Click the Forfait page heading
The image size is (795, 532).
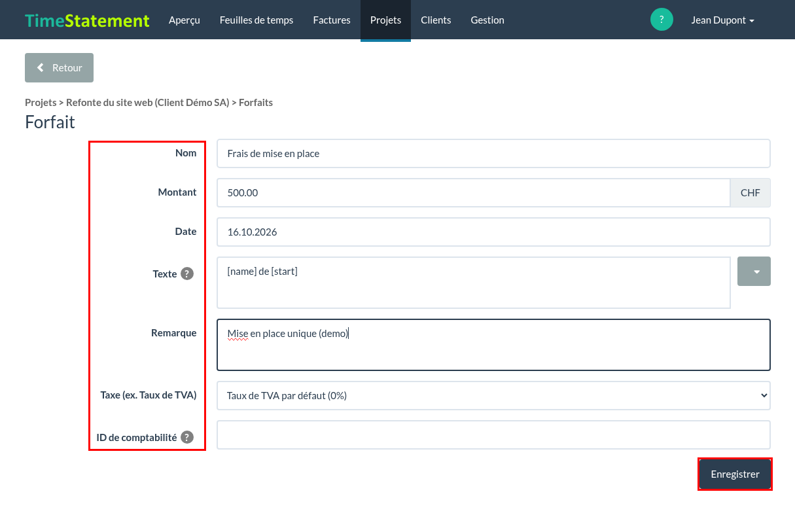tap(50, 122)
